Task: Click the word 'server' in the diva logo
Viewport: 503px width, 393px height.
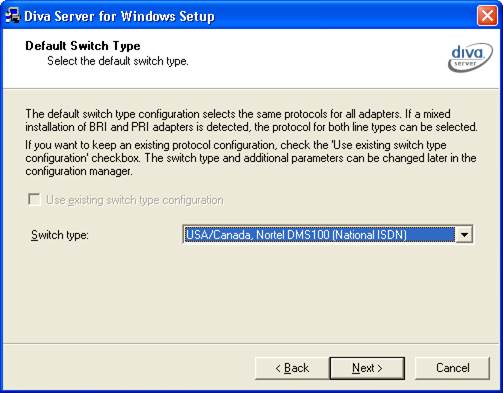Action: pyautogui.click(x=465, y=63)
